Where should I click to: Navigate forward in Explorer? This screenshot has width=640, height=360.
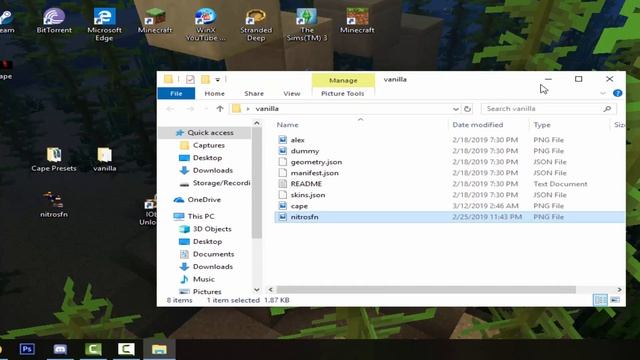click(x=190, y=109)
